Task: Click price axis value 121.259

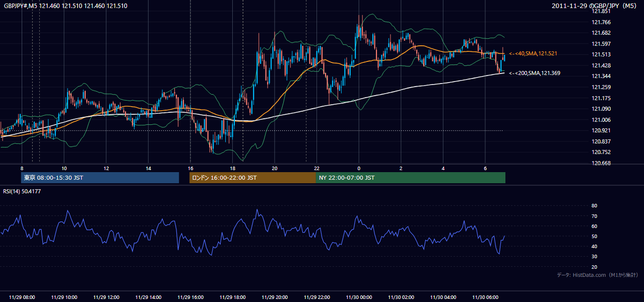Action: (601, 87)
